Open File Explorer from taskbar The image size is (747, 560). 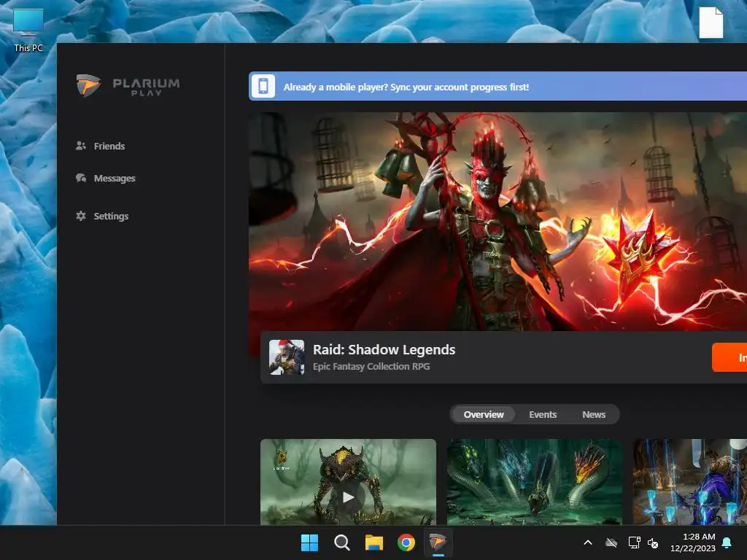tap(374, 542)
